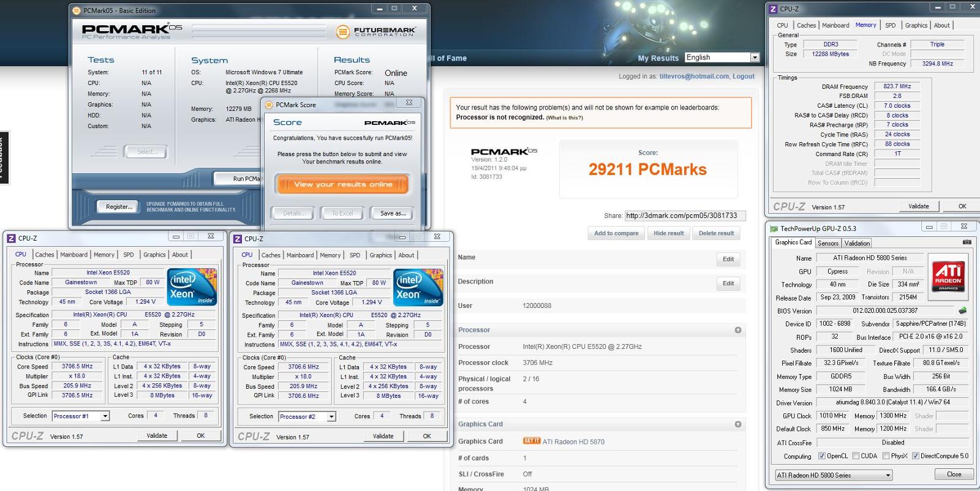Click the Edit button next to Name

pos(728,259)
